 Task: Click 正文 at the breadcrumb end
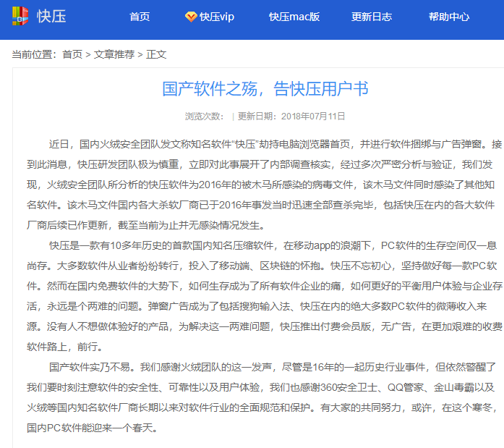(x=156, y=54)
